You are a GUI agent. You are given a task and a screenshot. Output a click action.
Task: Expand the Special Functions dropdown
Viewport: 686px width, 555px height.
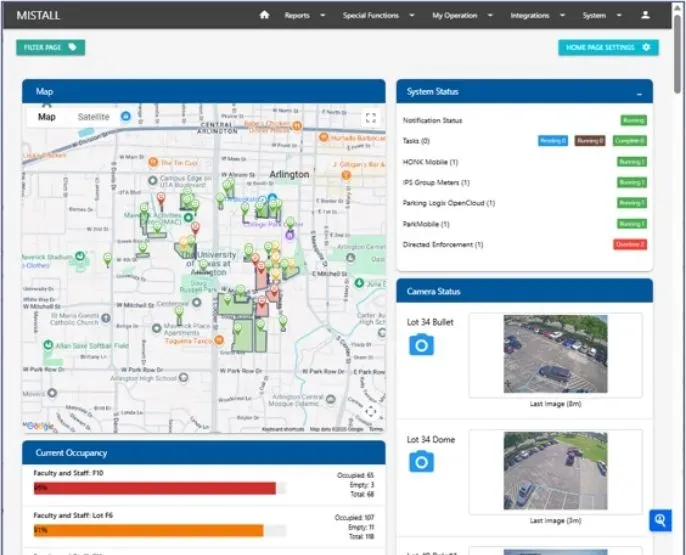coord(378,15)
